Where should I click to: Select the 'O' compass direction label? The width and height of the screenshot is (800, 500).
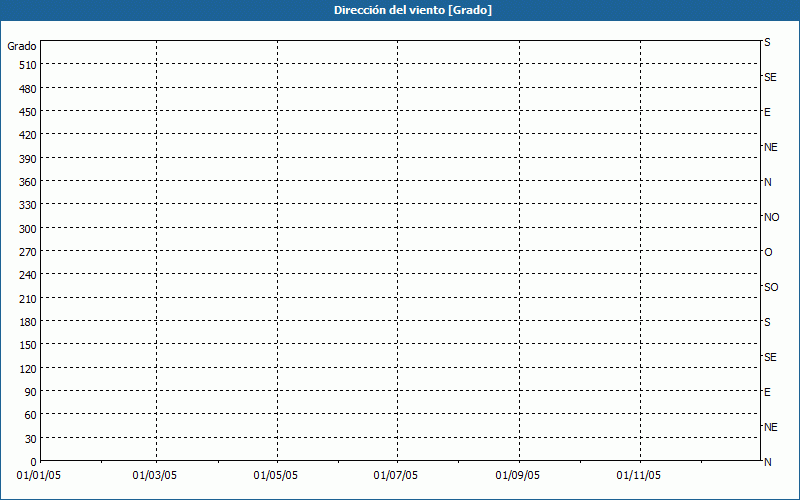pyautogui.click(x=768, y=252)
